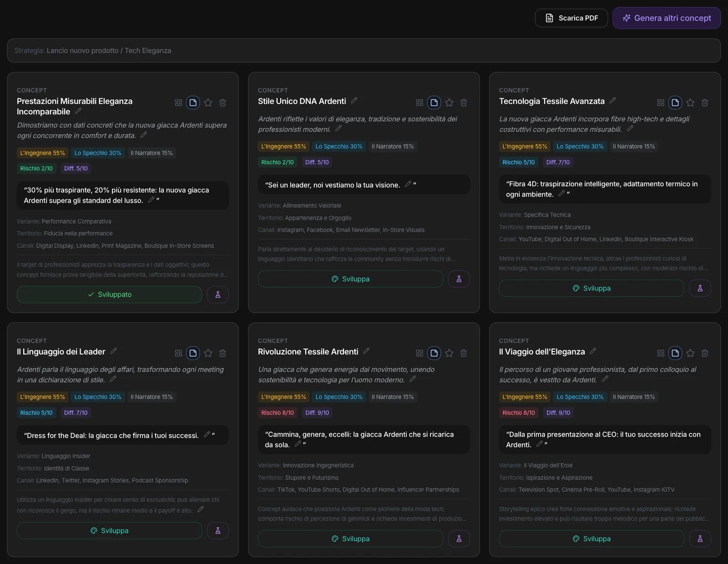Click Genera altri concept button

[x=667, y=18]
